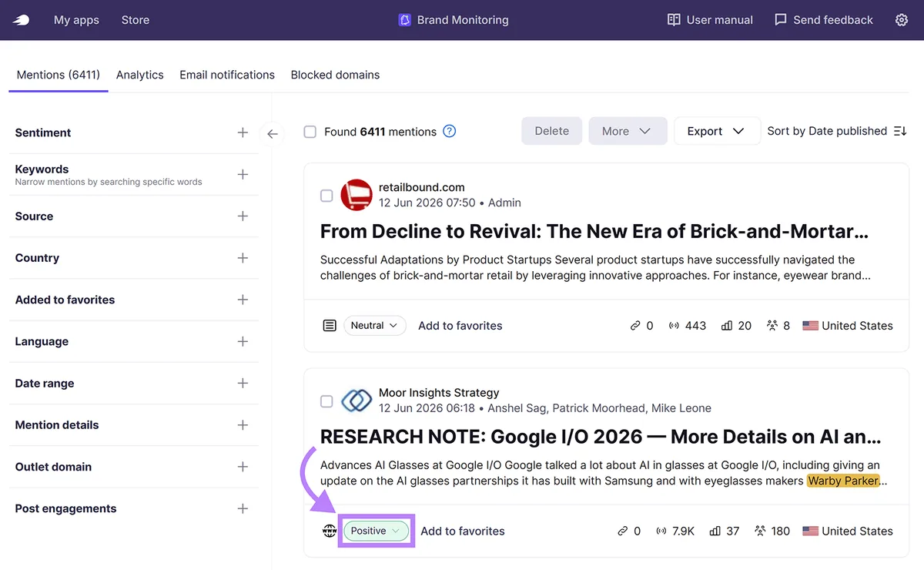Click the retailbound.com source name
This screenshot has height=570, width=924.
422,187
